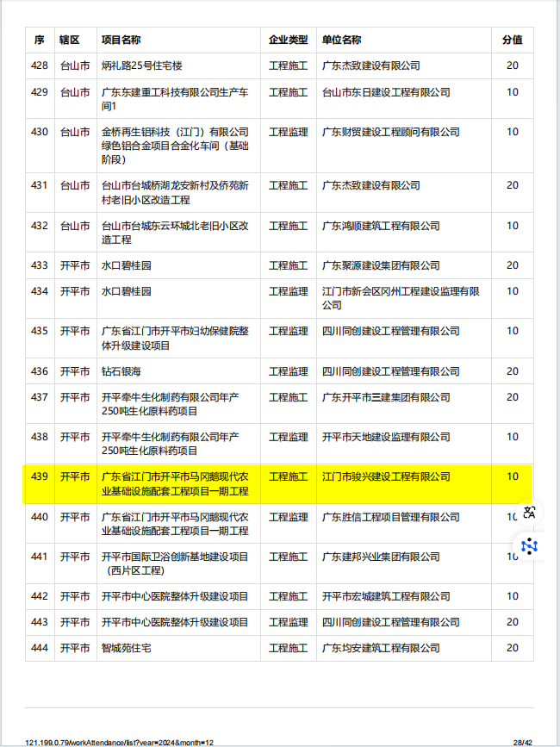Click row number 437

coord(40,397)
